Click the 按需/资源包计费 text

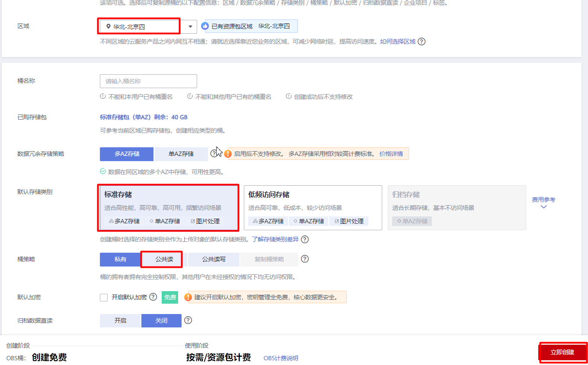[x=218, y=358]
